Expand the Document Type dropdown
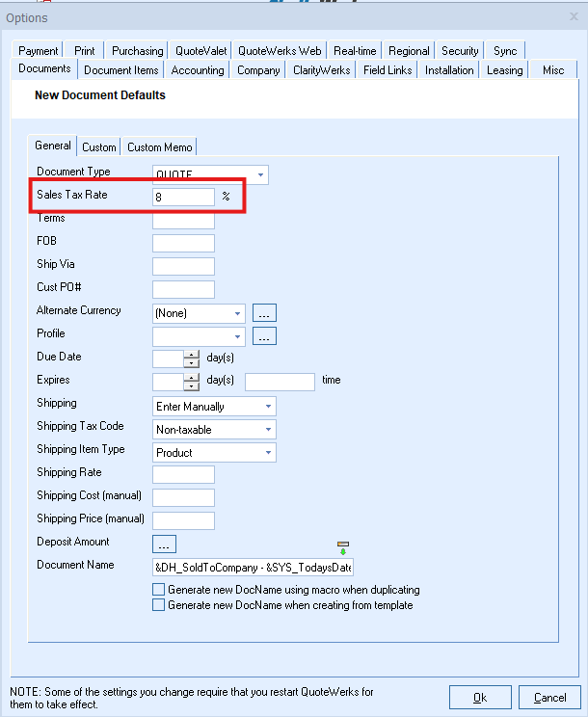 point(260,175)
